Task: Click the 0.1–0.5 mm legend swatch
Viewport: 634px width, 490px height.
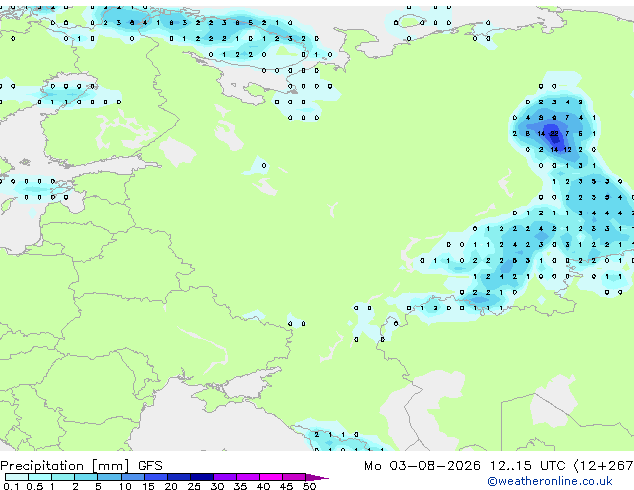Action: click(x=17, y=477)
